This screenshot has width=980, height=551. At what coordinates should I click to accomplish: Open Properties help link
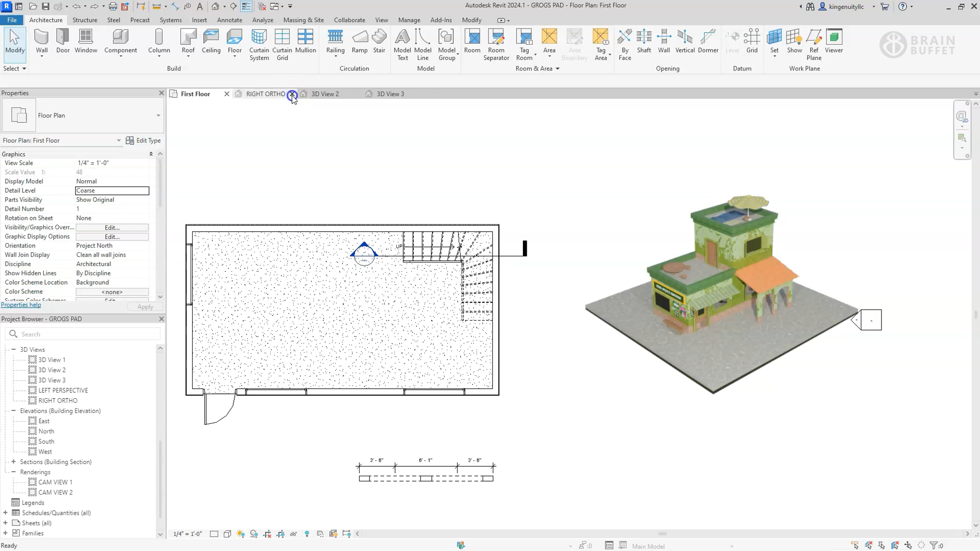[x=21, y=305]
